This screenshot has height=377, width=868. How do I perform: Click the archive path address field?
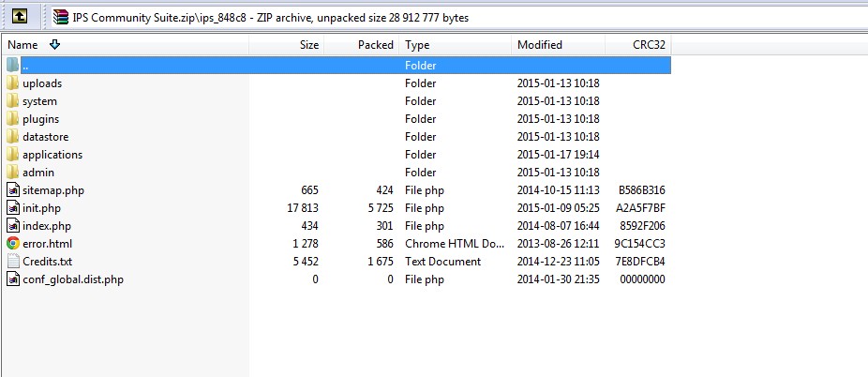[x=457, y=18]
